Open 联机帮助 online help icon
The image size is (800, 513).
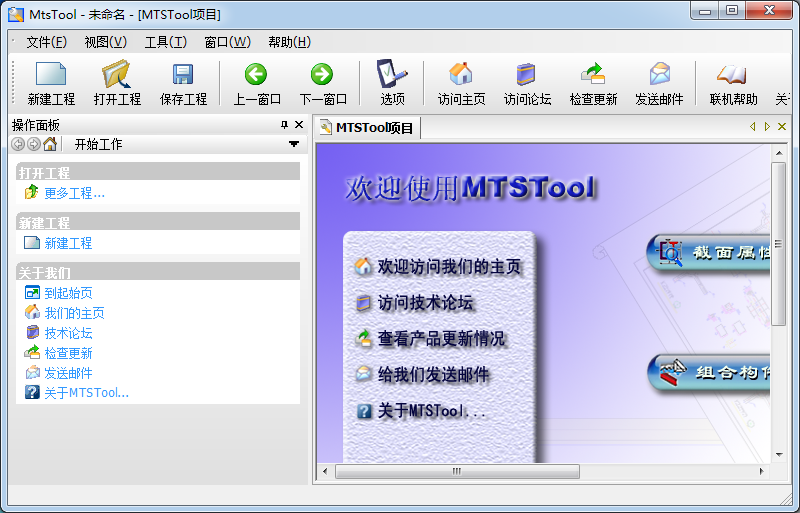(x=732, y=75)
